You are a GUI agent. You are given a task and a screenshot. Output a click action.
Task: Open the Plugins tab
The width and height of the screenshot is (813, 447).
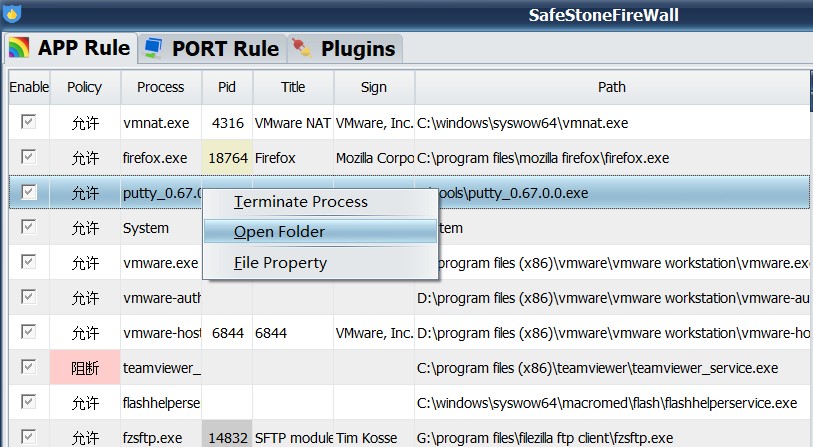(345, 49)
